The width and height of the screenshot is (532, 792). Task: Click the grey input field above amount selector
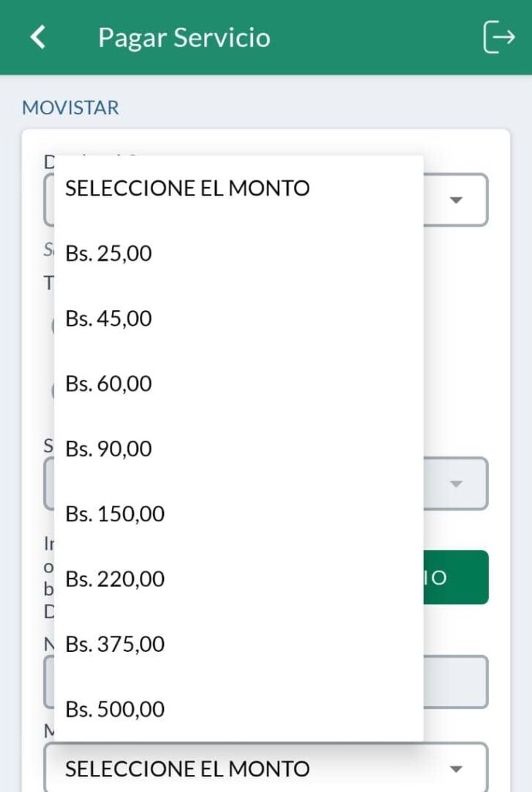pyautogui.click(x=456, y=682)
